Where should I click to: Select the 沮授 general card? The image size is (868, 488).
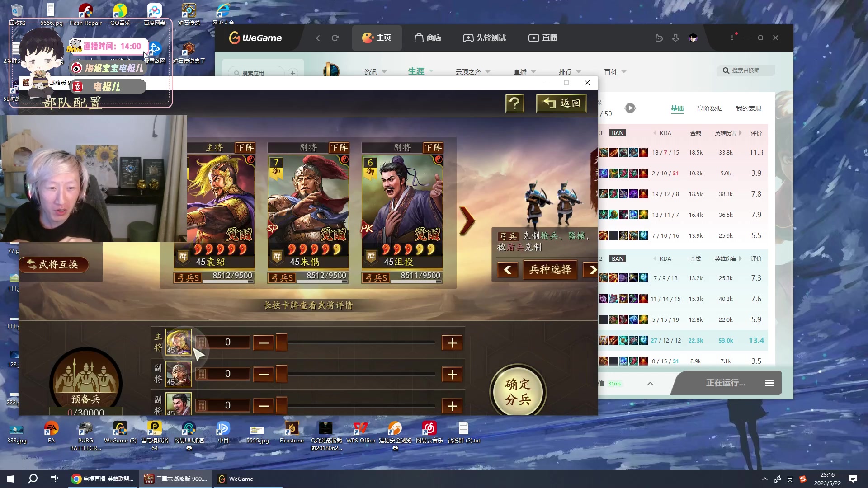(x=402, y=211)
